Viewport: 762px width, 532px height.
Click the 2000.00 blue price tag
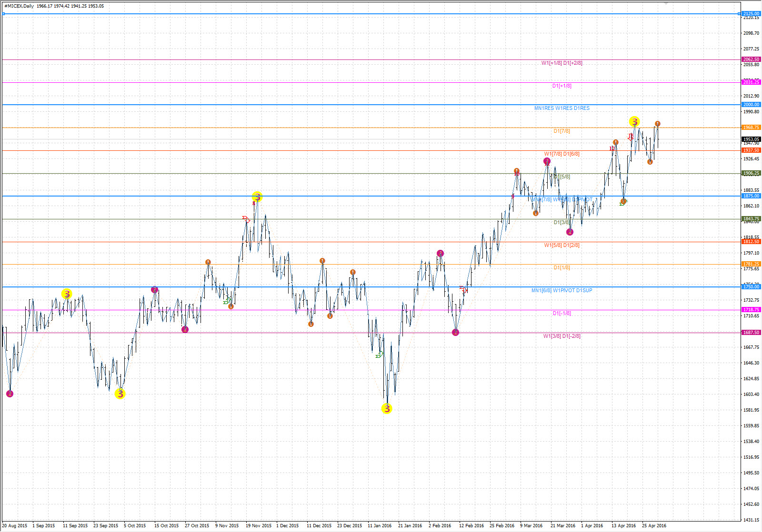pos(751,105)
